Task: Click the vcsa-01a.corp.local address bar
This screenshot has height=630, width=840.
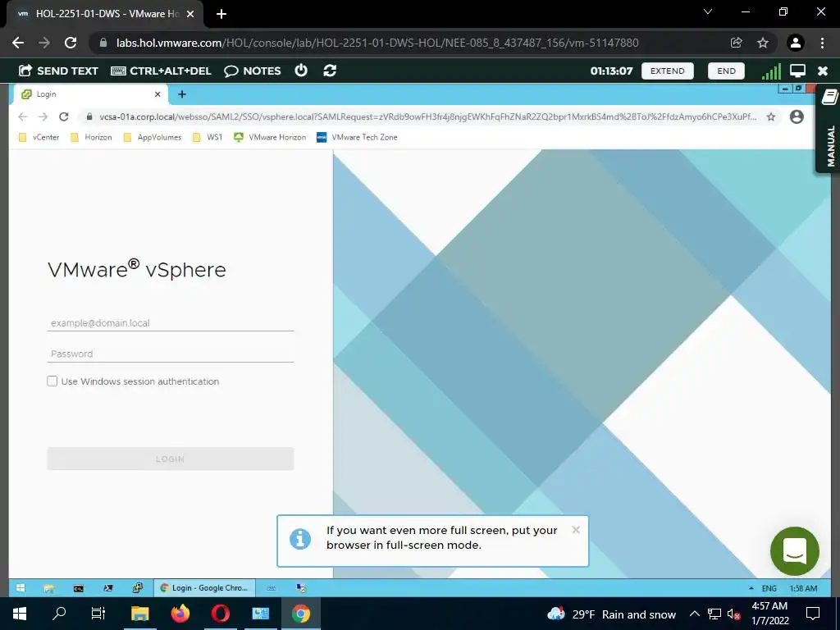Action: click(x=428, y=116)
